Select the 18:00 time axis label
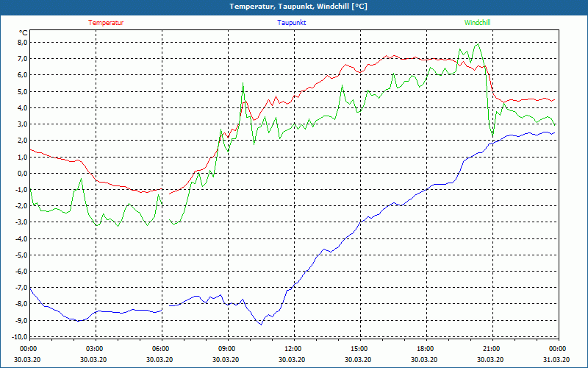 click(426, 349)
